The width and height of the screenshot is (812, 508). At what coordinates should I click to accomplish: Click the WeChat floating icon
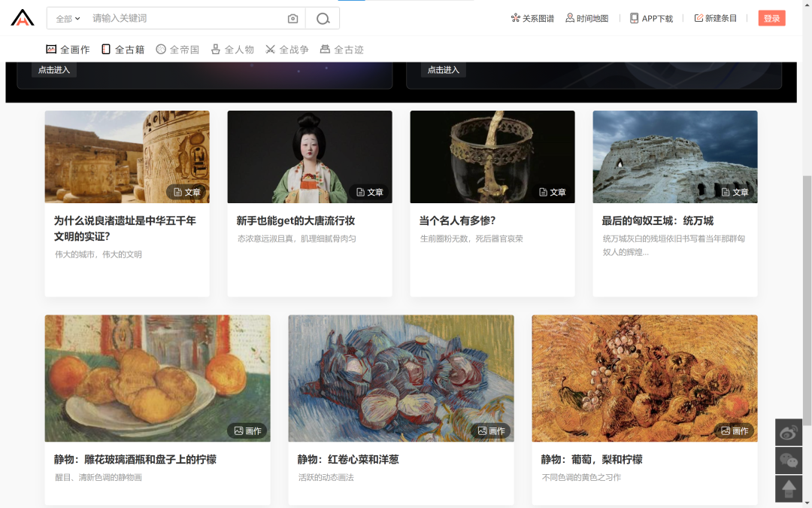788,461
